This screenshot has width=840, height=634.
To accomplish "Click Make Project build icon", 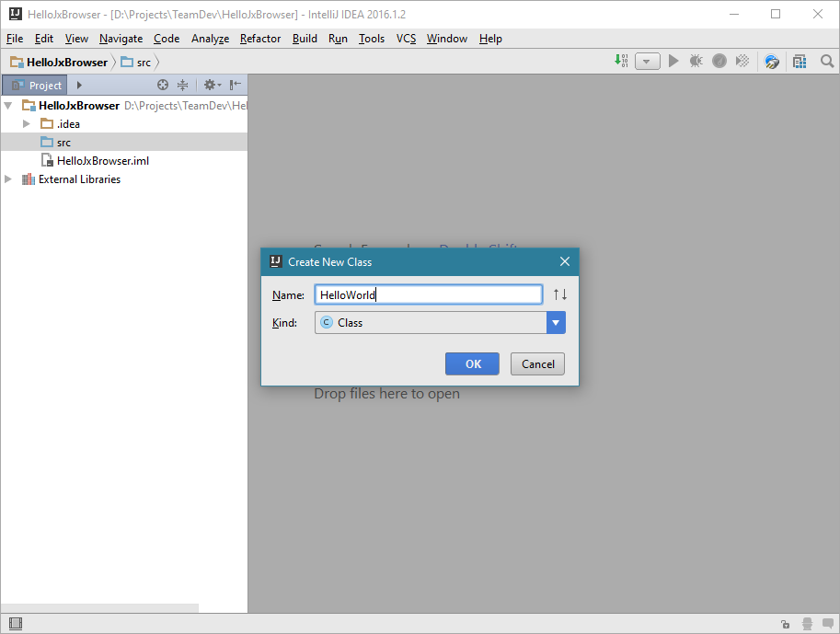I will [x=621, y=61].
